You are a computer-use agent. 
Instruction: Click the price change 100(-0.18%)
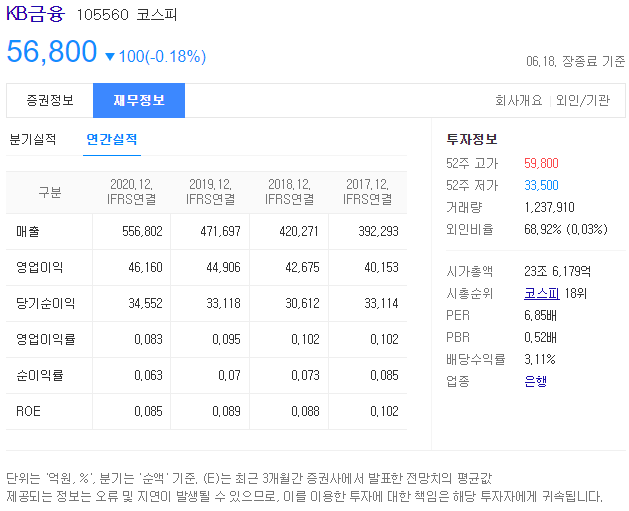coord(162,56)
